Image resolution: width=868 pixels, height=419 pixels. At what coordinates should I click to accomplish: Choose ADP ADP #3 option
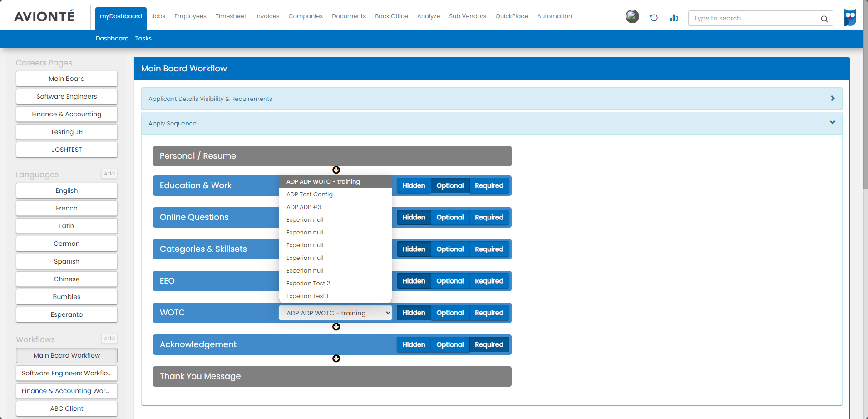335,207
